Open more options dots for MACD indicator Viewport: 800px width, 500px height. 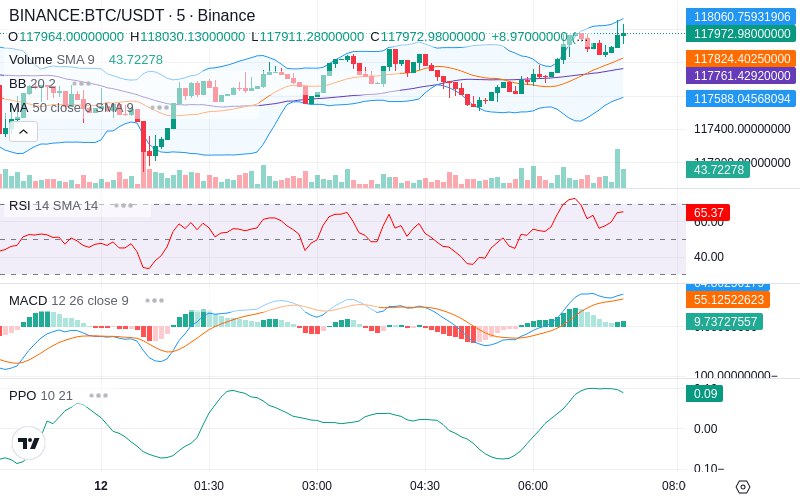[x=155, y=301]
